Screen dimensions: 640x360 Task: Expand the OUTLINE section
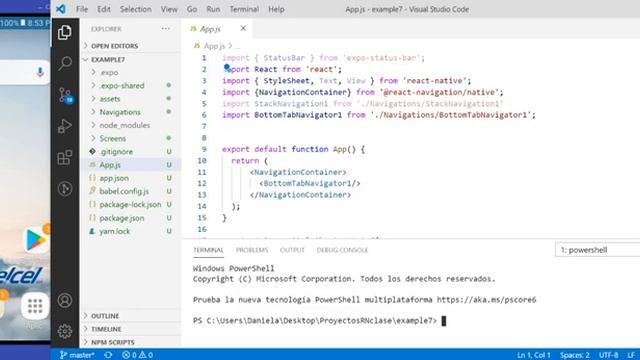[131, 316]
